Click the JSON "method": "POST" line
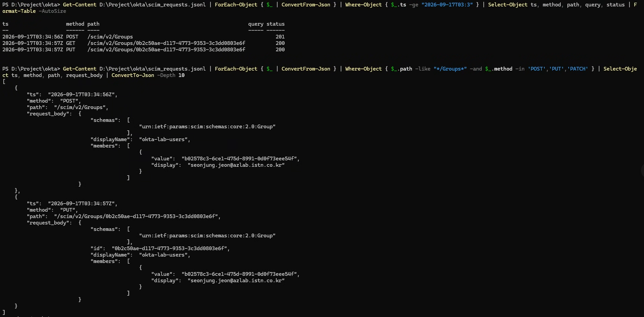644x317 pixels. point(54,101)
